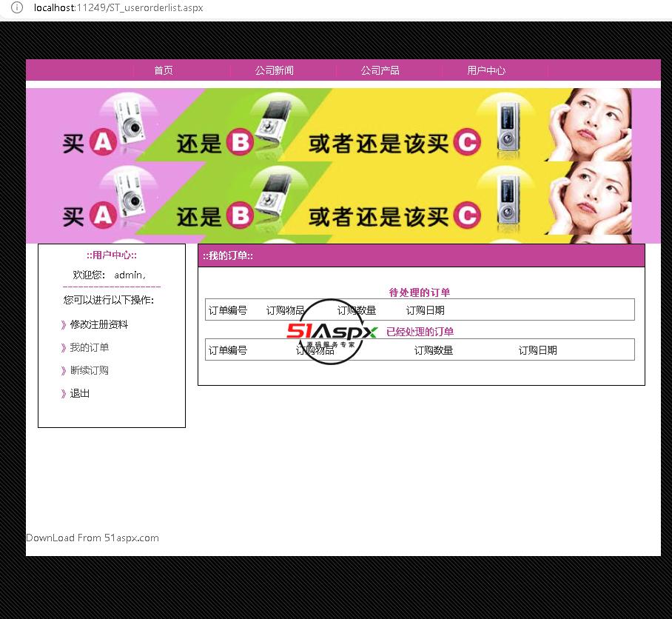
Task: Click 退出 to log out
Action: 80,393
